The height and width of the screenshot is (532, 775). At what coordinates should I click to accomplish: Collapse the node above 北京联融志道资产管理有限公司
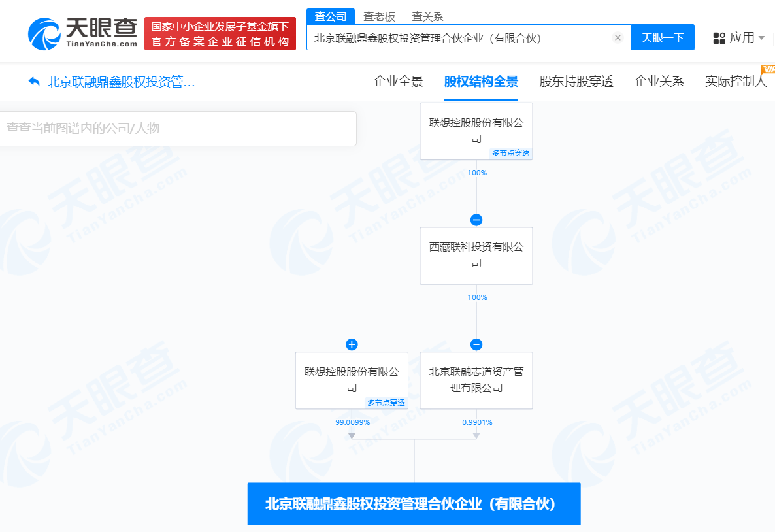(x=476, y=344)
